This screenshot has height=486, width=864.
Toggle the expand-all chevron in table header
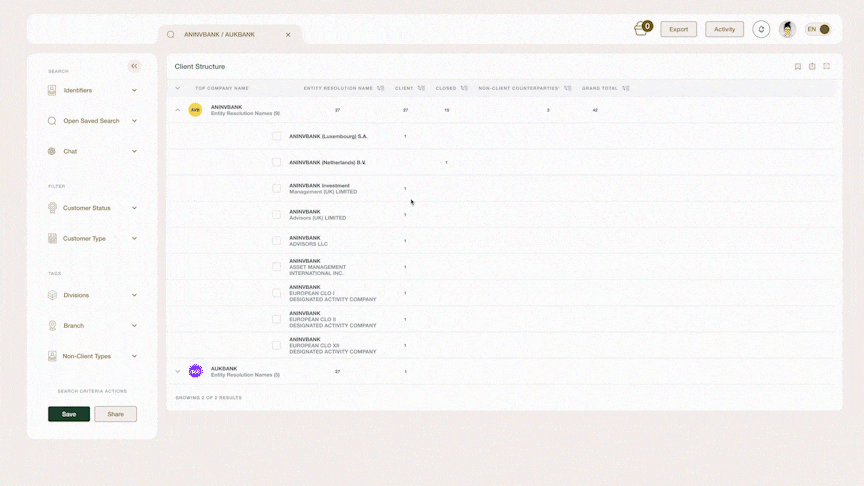[177, 88]
